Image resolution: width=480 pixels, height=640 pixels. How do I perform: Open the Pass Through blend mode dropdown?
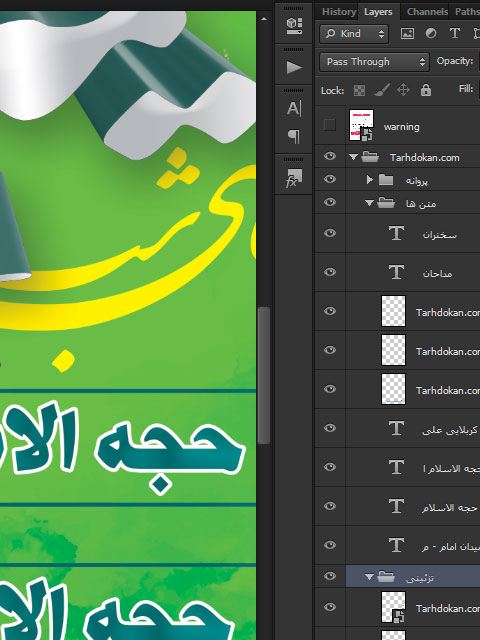374,62
